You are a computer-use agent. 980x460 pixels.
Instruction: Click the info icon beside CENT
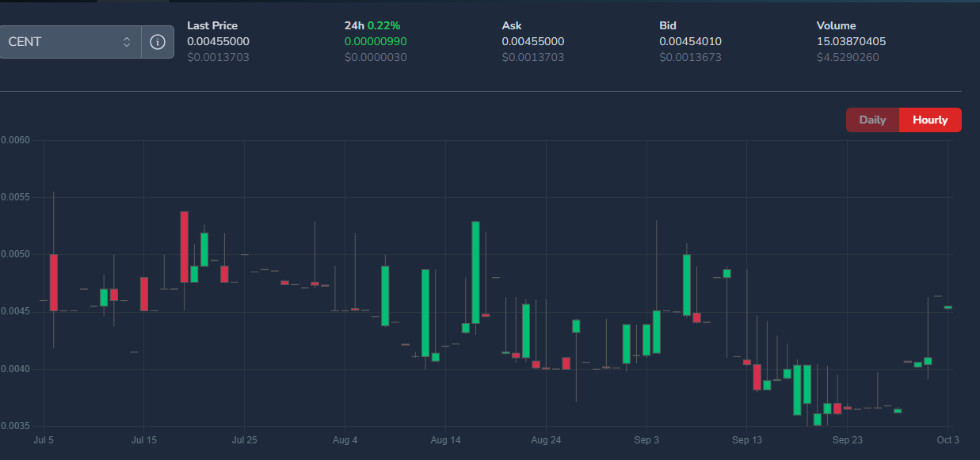pyautogui.click(x=158, y=42)
